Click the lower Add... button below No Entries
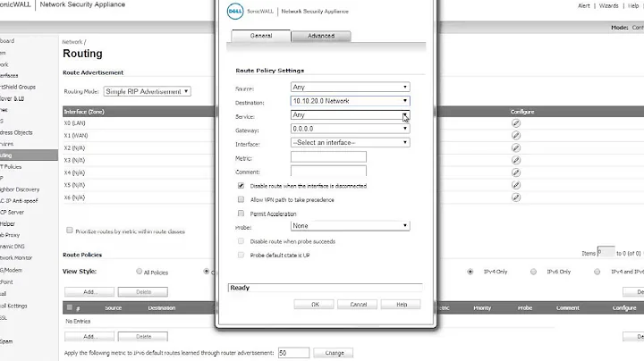This screenshot has width=644, height=361. [x=89, y=336]
